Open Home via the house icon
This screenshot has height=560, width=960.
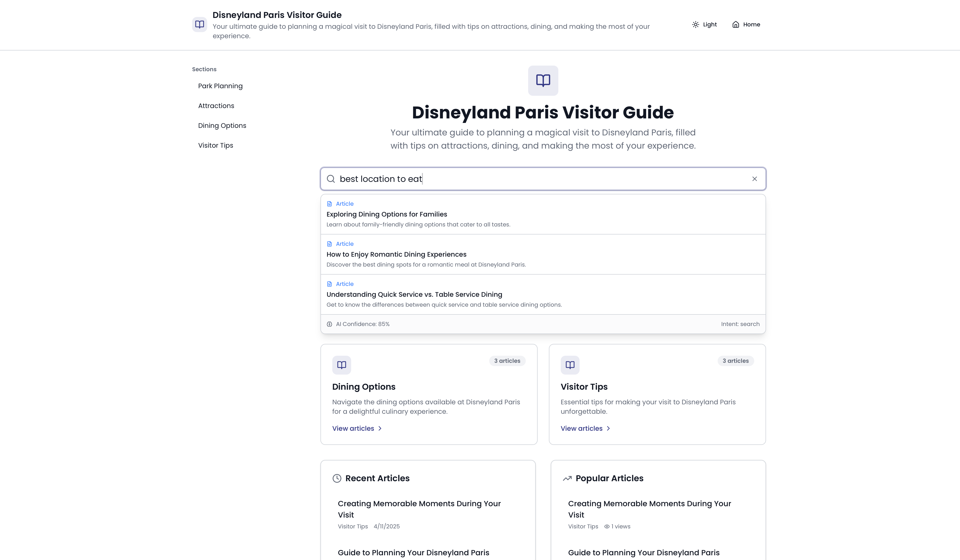click(x=735, y=24)
